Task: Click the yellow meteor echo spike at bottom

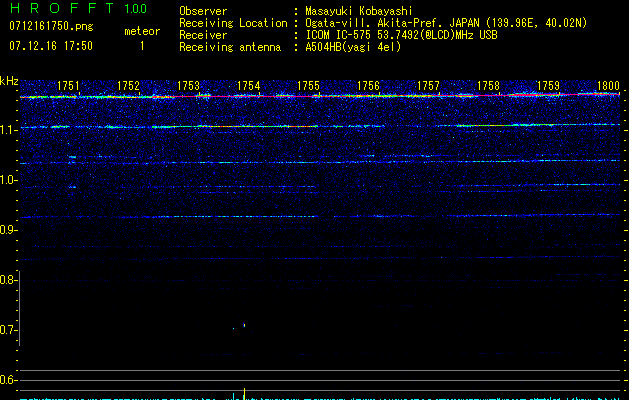Action: click(245, 393)
